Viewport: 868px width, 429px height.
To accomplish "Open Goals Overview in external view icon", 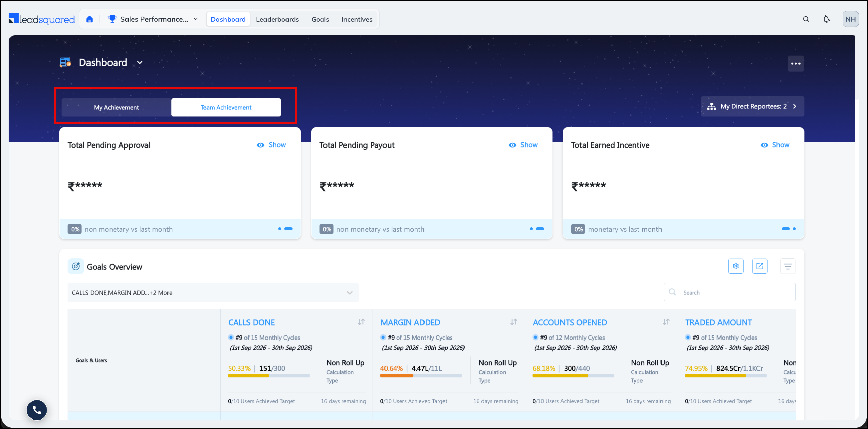I will click(x=759, y=266).
